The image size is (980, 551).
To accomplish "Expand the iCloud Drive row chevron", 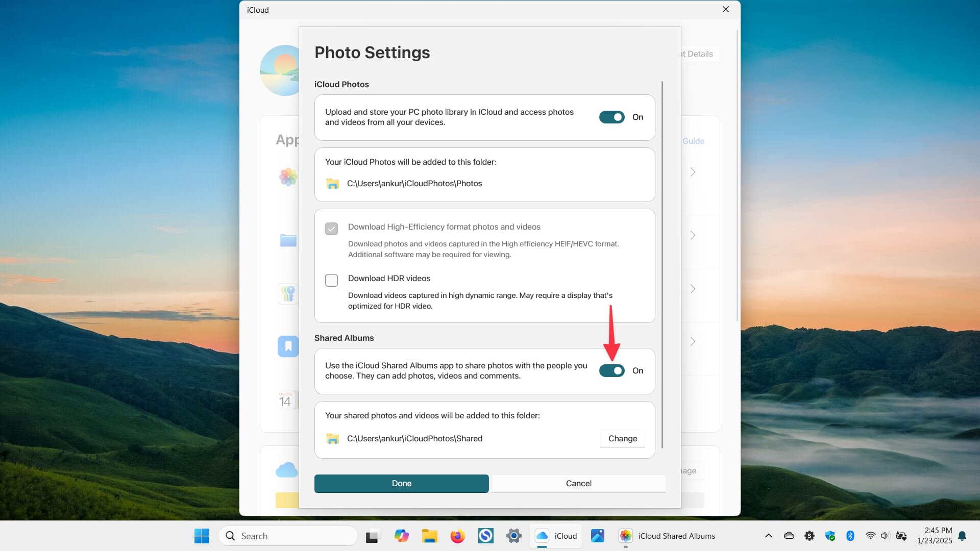I will point(693,235).
